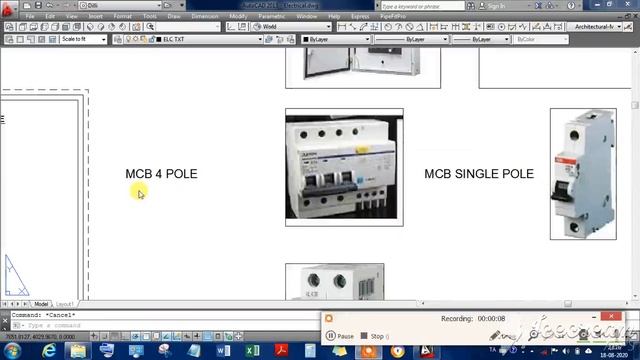Open the ByLayer linetype dropdown
This screenshot has width=640, height=360.
pos(411,40)
